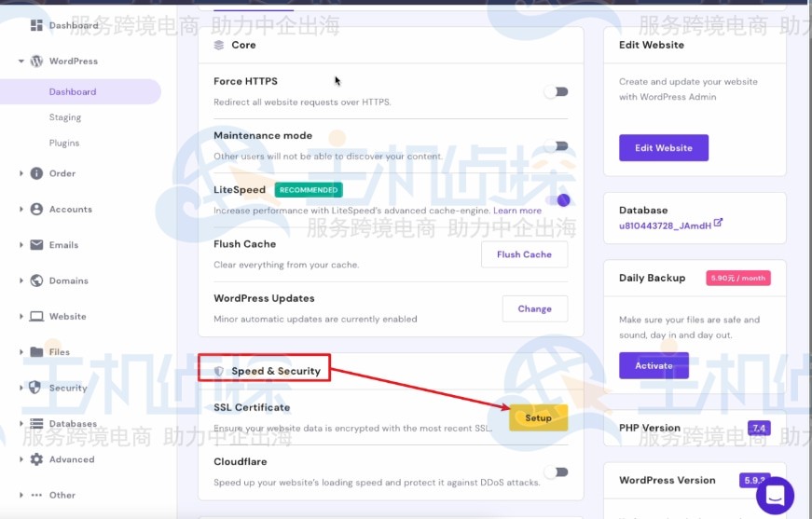Image resolution: width=812 pixels, height=519 pixels.
Task: Click the Flush Cache button
Action: (524, 254)
